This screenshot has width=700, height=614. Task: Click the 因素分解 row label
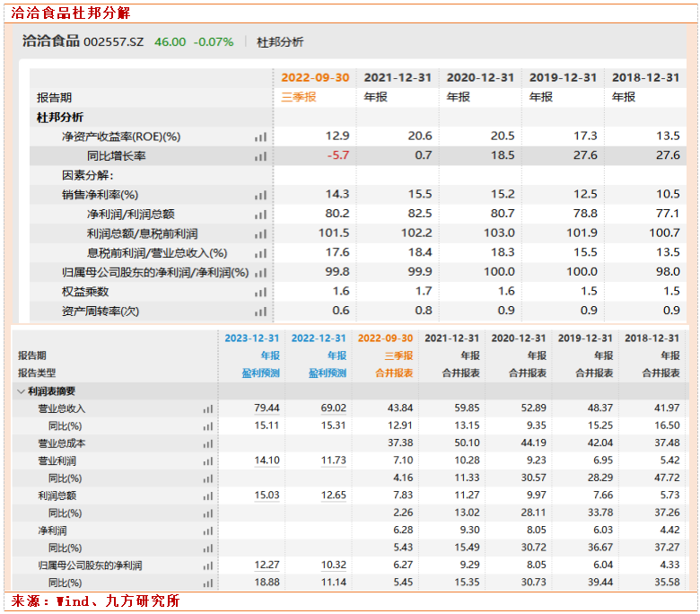point(87,175)
